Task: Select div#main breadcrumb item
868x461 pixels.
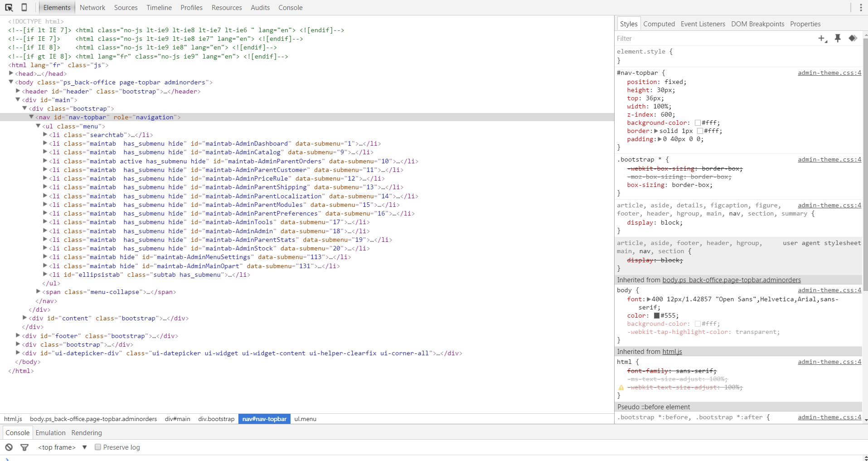Action: (178, 419)
